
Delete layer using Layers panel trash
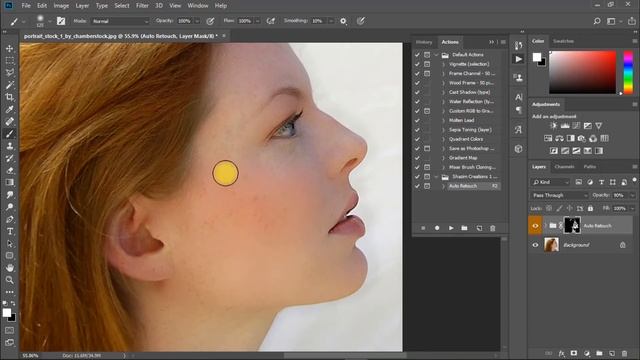[624, 353]
